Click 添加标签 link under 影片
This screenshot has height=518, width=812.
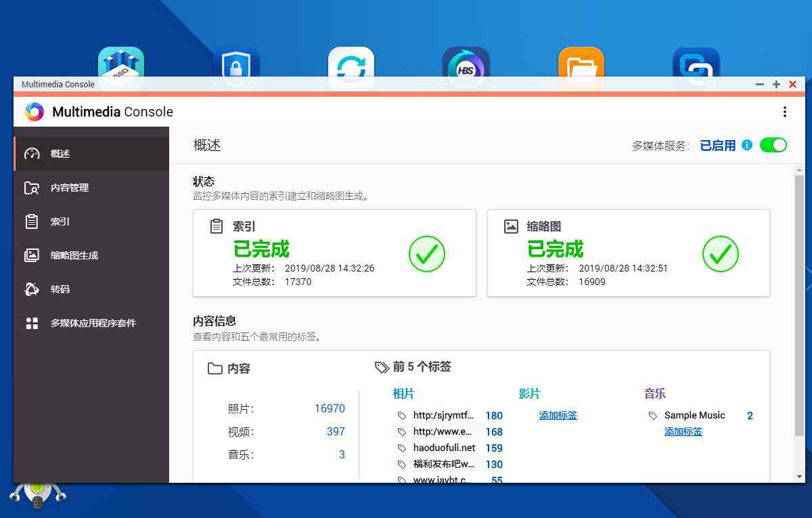[x=558, y=415]
